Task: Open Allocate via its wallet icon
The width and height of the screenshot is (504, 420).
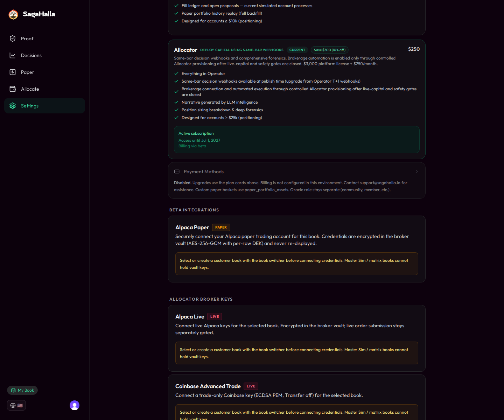Action: (13, 89)
